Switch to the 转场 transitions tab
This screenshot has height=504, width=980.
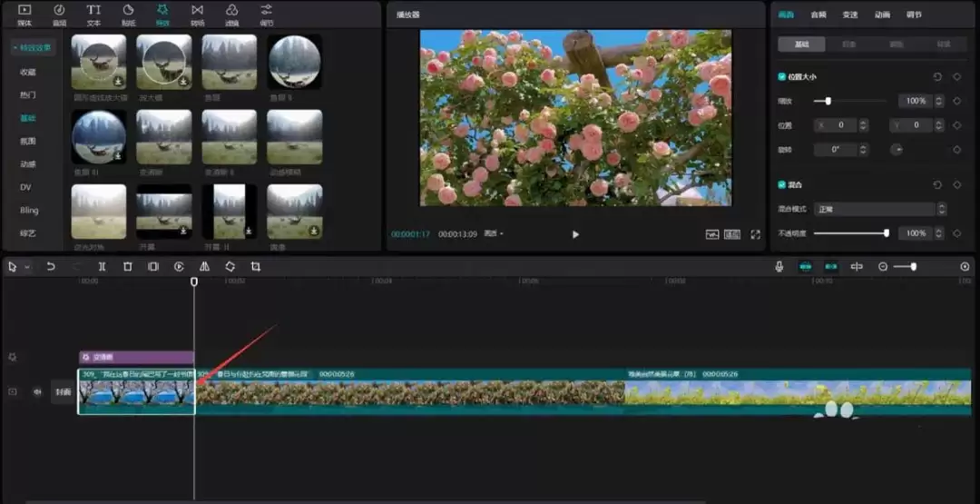[197, 15]
